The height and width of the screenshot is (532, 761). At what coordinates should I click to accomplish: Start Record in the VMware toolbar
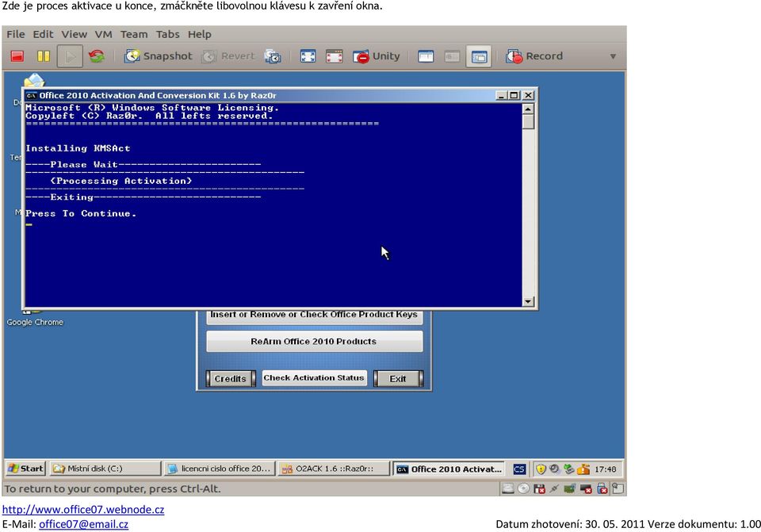pyautogui.click(x=534, y=56)
